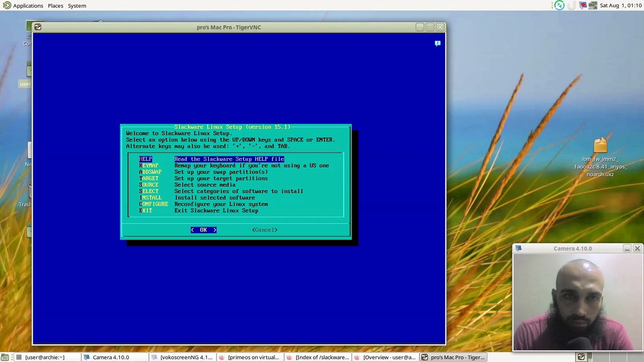Click the Camera 4.10.0 window icon

click(519, 248)
